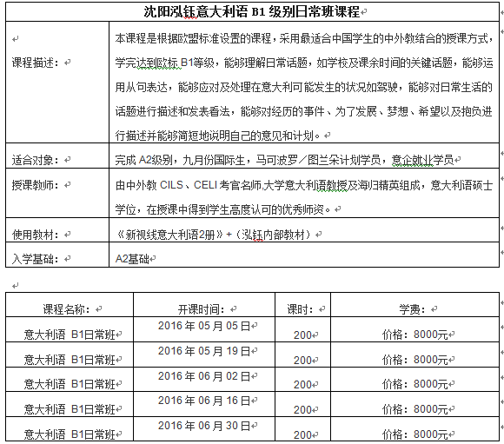Viewport: 504px width, 444px height.
Task: Click 价格：8000元 in the 06 月 30 日 row
Action: (x=414, y=434)
